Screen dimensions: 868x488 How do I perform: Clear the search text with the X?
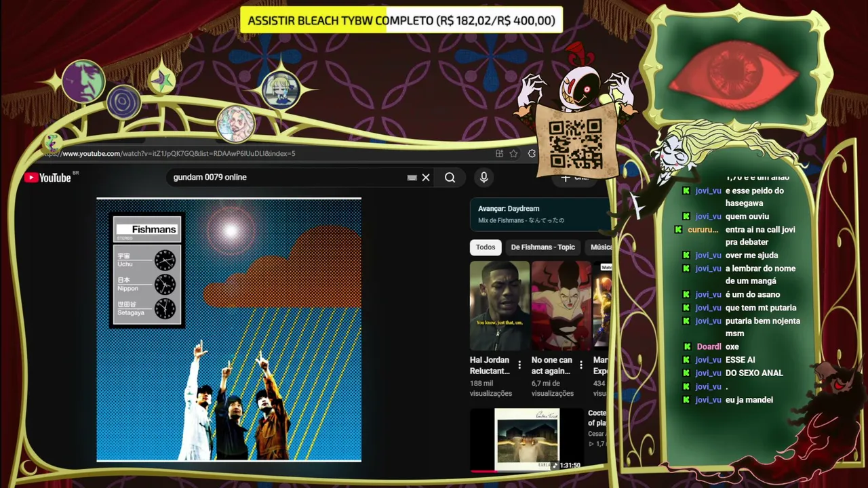(x=426, y=178)
